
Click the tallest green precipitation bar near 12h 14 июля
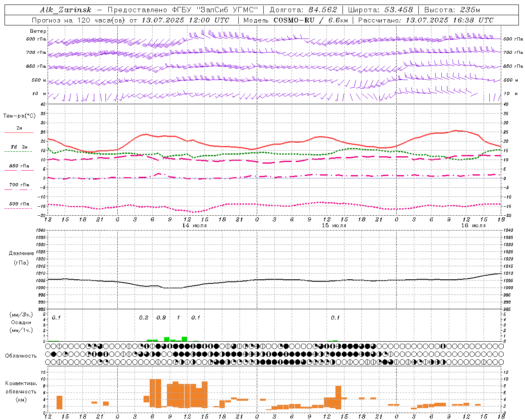185,339
